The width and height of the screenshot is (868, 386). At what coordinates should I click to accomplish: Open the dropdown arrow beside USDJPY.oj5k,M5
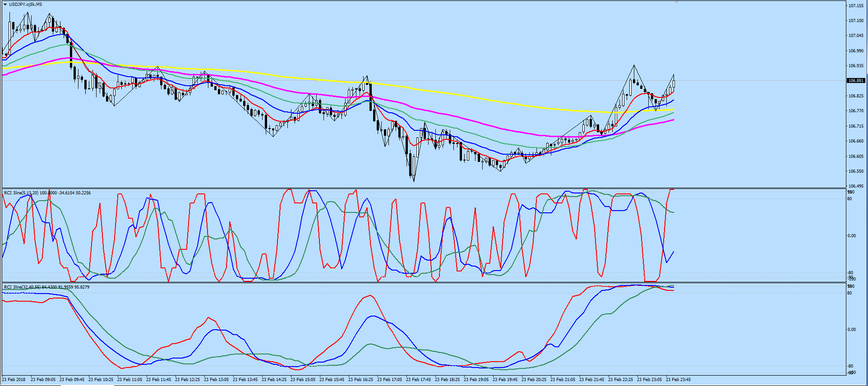pos(5,5)
